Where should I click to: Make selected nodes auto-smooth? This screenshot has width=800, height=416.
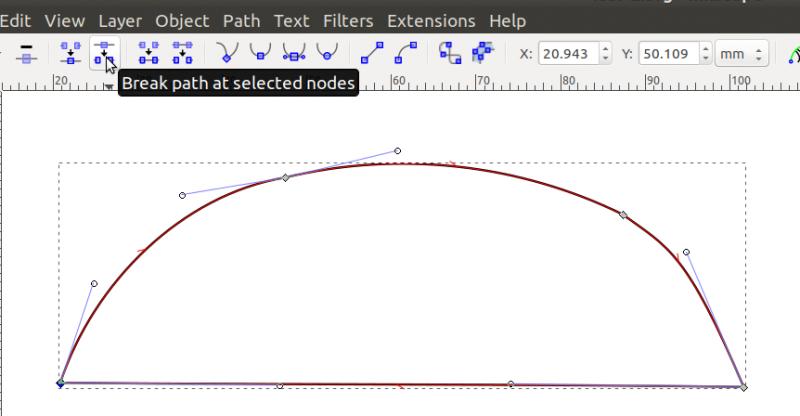[326, 53]
